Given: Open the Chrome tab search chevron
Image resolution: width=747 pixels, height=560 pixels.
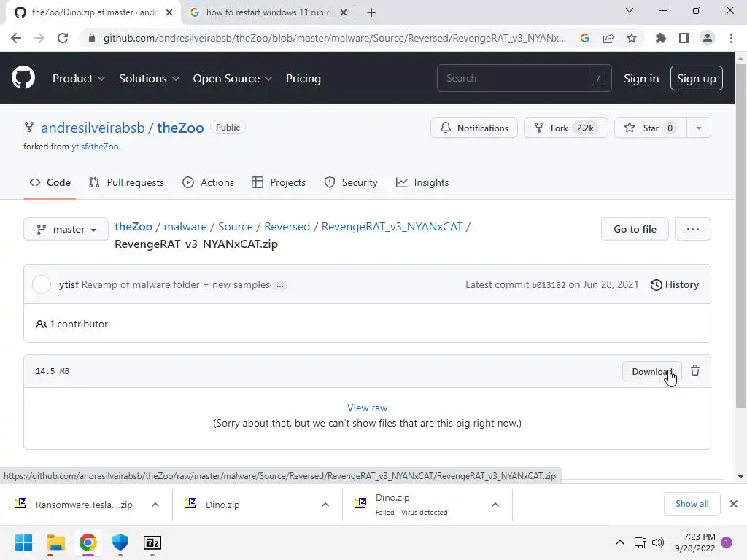Looking at the screenshot, I should pos(630,10).
